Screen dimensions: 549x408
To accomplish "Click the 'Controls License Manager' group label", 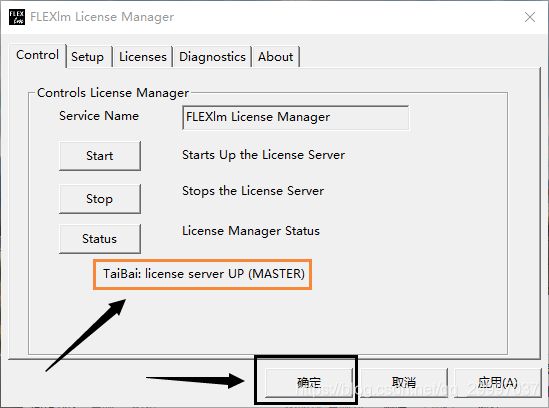I will 113,93.
